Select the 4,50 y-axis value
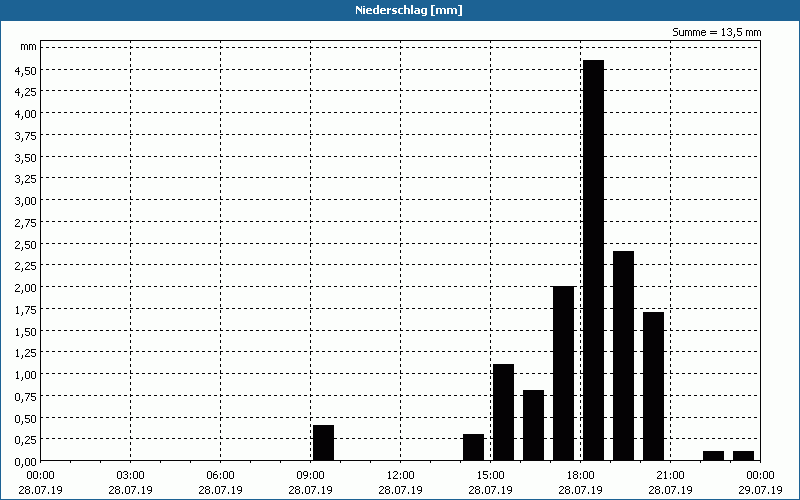800x500 pixels. (x=26, y=71)
